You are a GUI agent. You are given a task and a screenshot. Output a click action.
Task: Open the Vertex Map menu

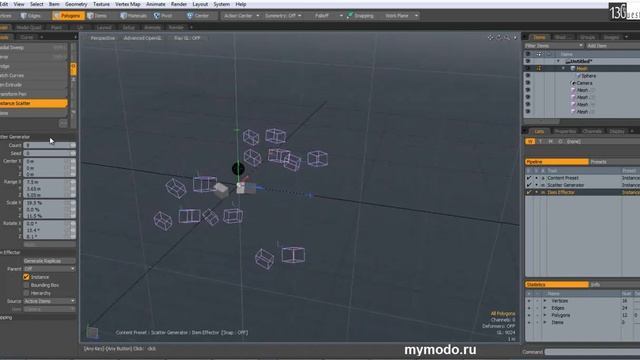click(x=128, y=4)
